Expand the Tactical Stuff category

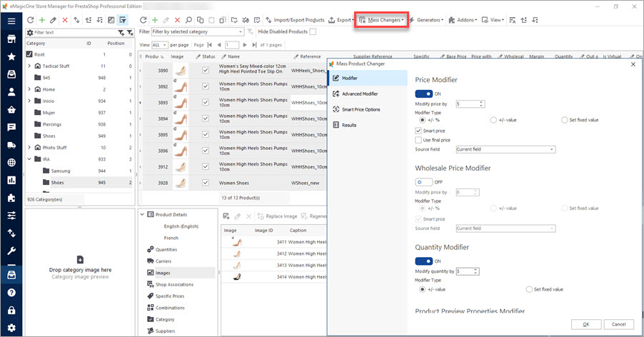pos(29,66)
